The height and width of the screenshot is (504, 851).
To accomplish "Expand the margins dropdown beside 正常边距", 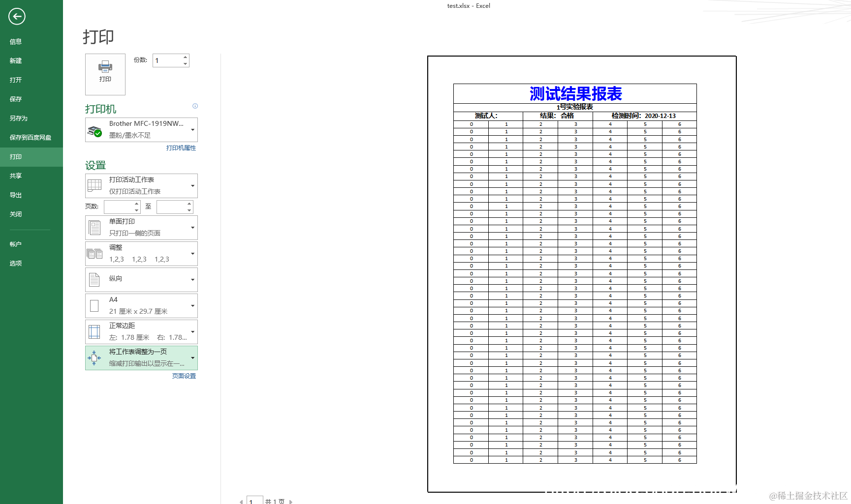I will (x=192, y=331).
